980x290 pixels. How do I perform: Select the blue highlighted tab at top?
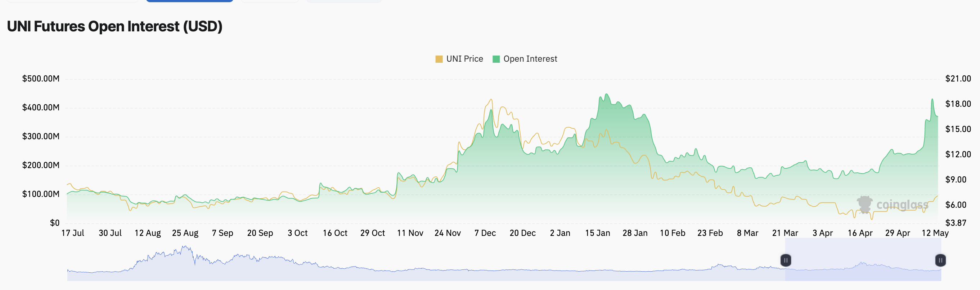tap(189, 1)
